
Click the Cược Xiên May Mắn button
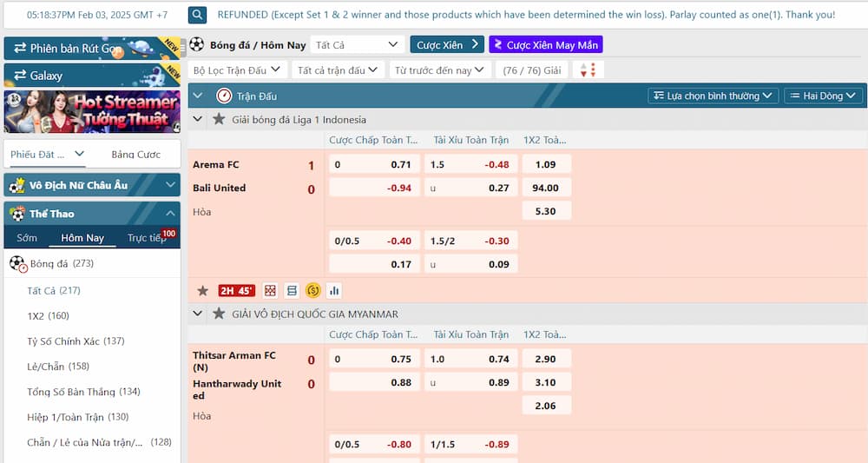pyautogui.click(x=545, y=44)
